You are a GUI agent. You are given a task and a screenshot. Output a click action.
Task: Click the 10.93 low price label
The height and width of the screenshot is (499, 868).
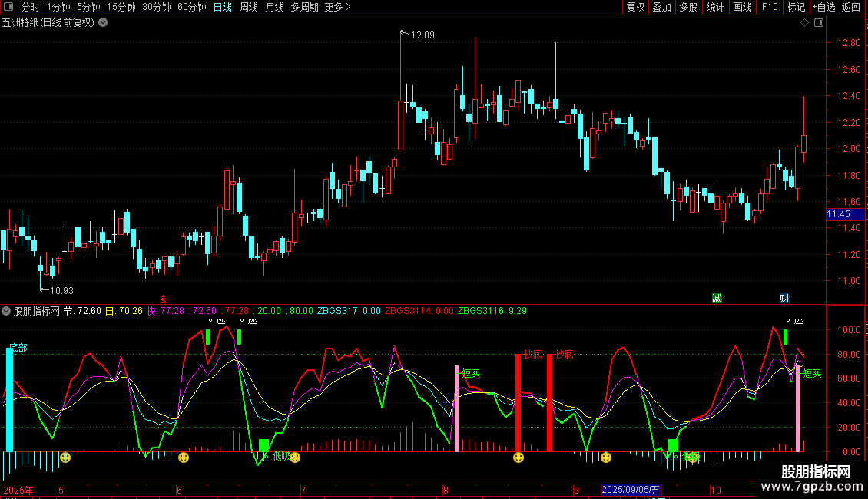pos(61,290)
